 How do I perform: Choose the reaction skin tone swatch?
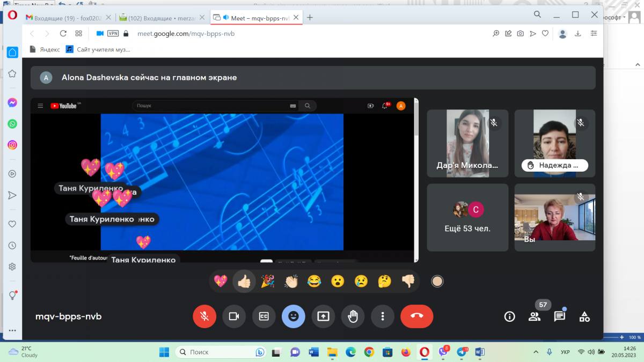tap(437, 281)
